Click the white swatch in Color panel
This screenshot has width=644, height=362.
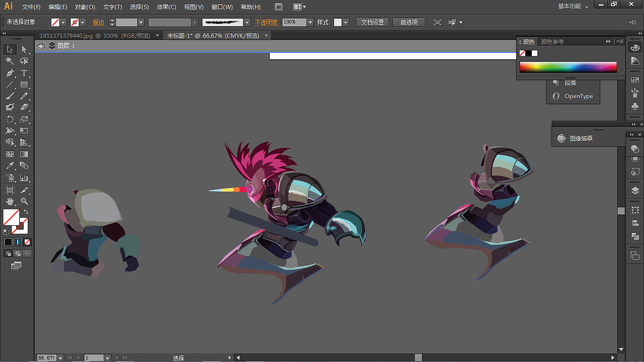pyautogui.click(x=534, y=53)
